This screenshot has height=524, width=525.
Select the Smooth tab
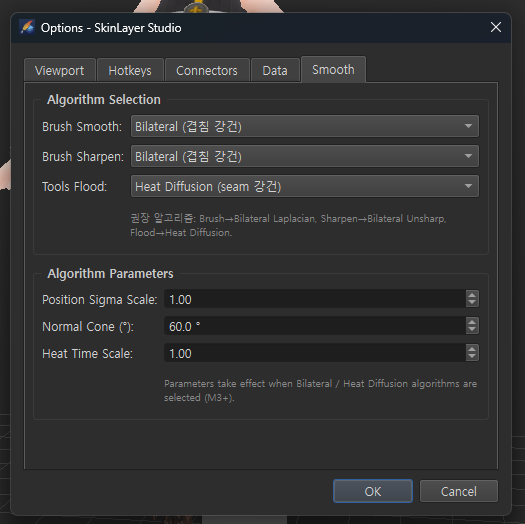point(333,69)
